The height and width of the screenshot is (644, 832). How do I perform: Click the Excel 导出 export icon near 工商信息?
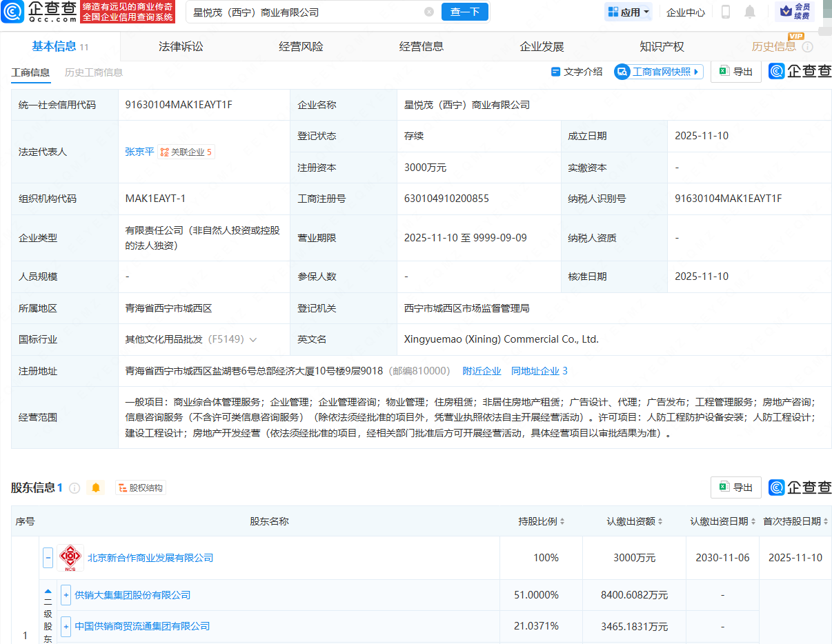pyautogui.click(x=723, y=72)
